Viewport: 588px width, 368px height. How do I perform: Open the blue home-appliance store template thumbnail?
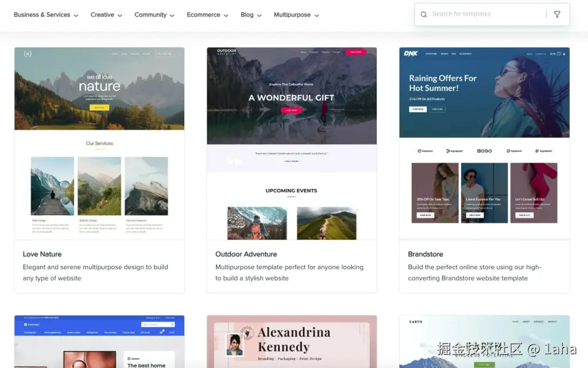[99, 342]
